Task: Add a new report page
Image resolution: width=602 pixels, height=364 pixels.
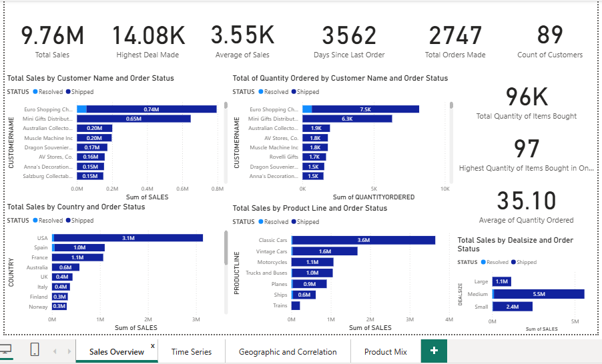Action: tap(434, 351)
